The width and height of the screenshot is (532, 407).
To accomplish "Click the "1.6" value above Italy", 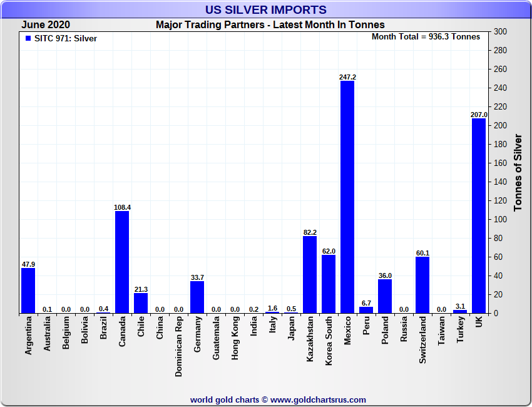I will (272, 308).
